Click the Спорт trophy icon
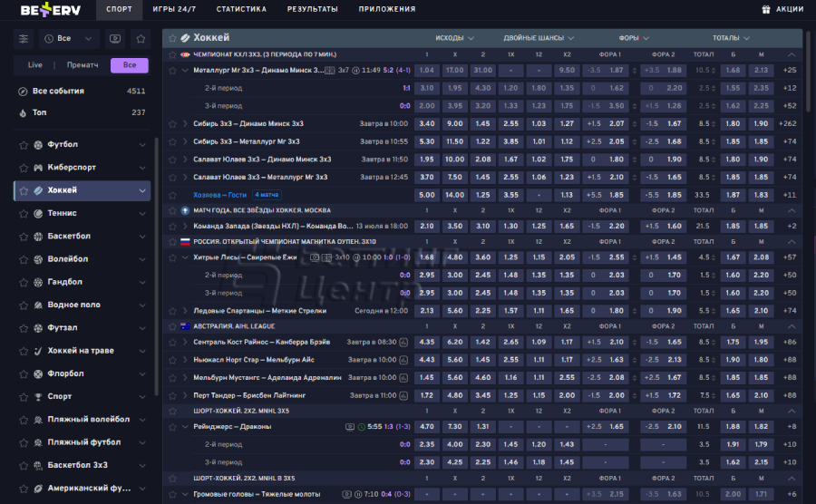Screen dimensions: 816x504 [38, 396]
